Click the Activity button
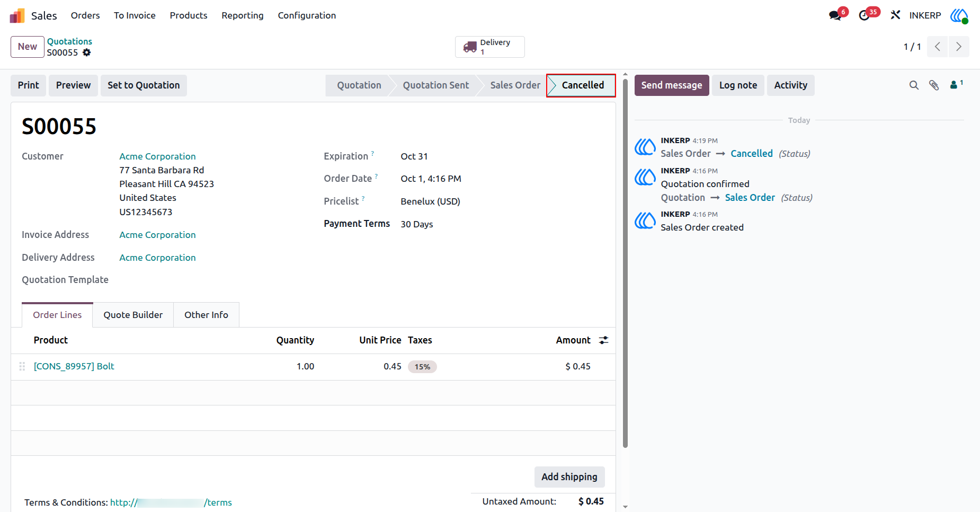The width and height of the screenshot is (980, 512). (791, 85)
